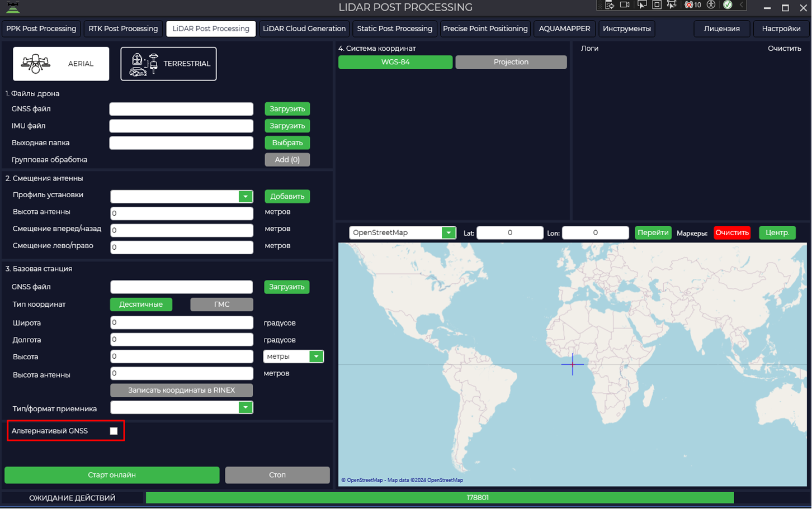This screenshot has height=509, width=812.
Task: Click the Очистить logs link
Action: point(785,49)
